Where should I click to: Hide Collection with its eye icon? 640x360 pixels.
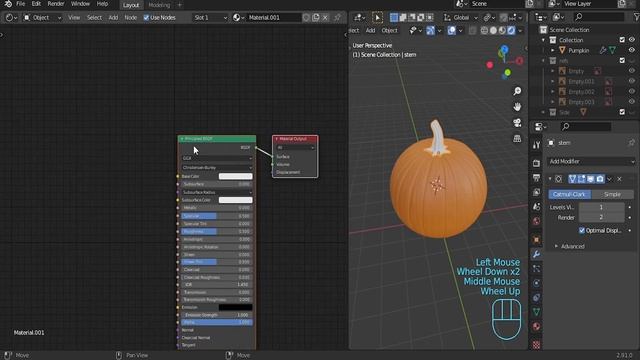coord(631,40)
